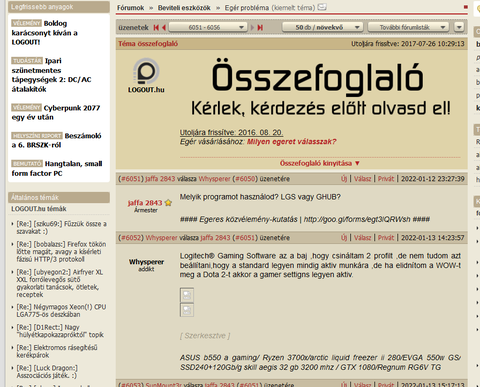Go to previous page of messages
This screenshot has width=480, height=387.
164,27
